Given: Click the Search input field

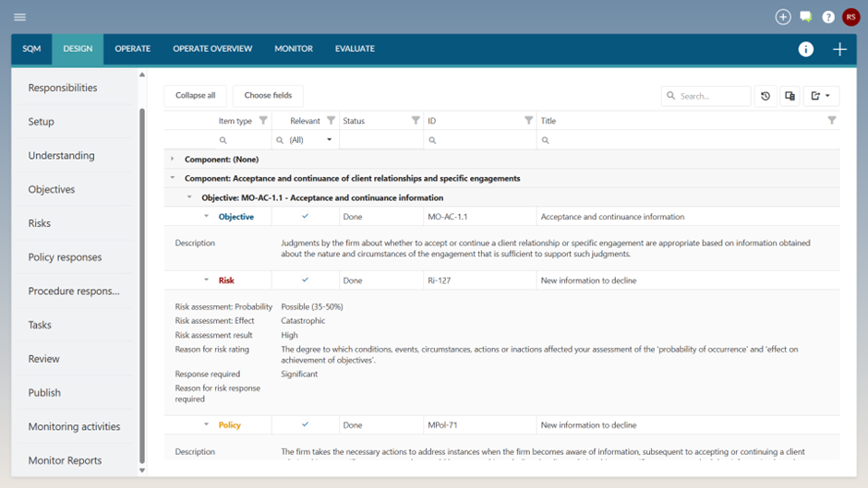Looking at the screenshot, I should pyautogui.click(x=711, y=96).
